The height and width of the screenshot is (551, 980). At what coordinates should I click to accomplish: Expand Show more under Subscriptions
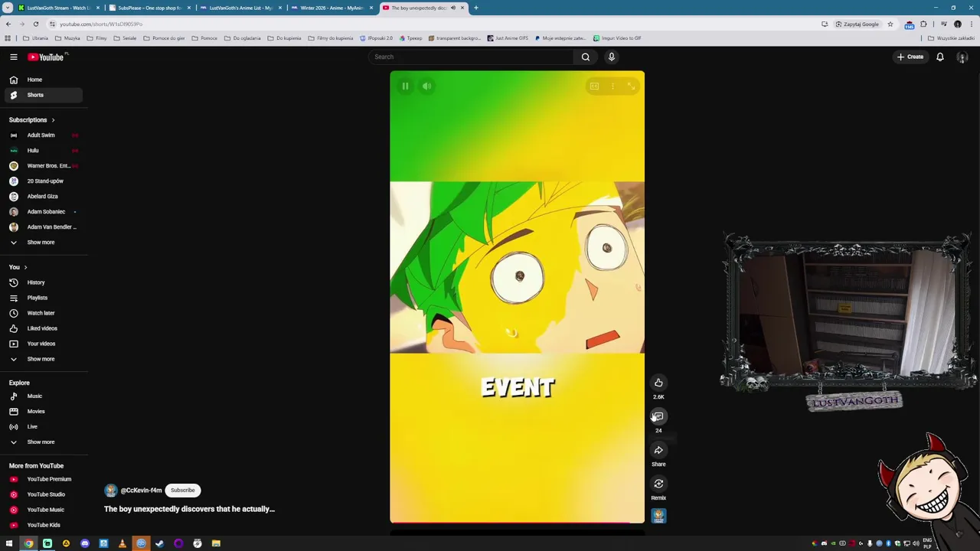coord(42,243)
